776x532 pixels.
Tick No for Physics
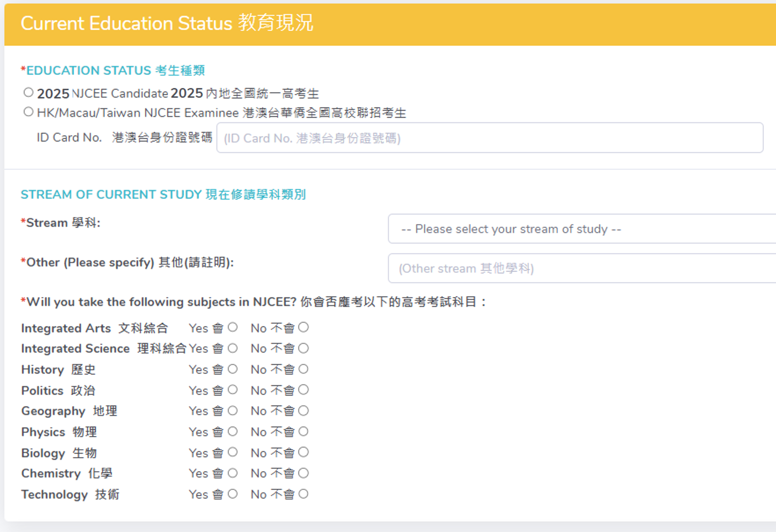[x=303, y=431]
